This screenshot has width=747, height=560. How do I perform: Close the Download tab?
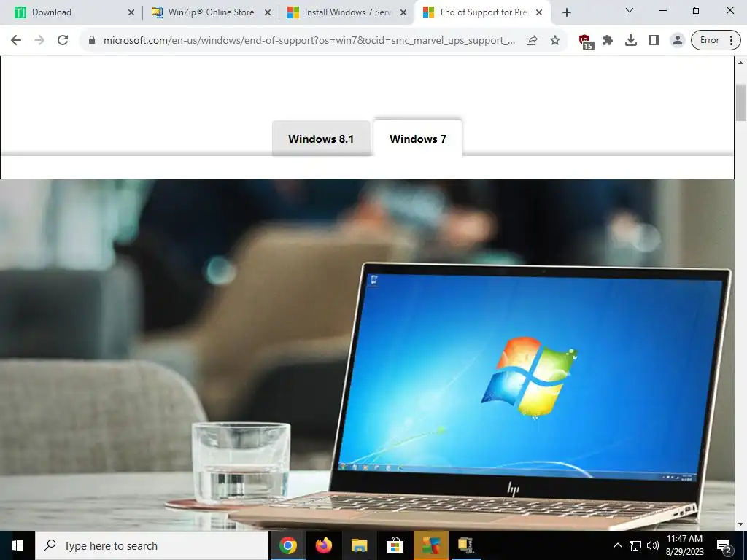click(131, 13)
